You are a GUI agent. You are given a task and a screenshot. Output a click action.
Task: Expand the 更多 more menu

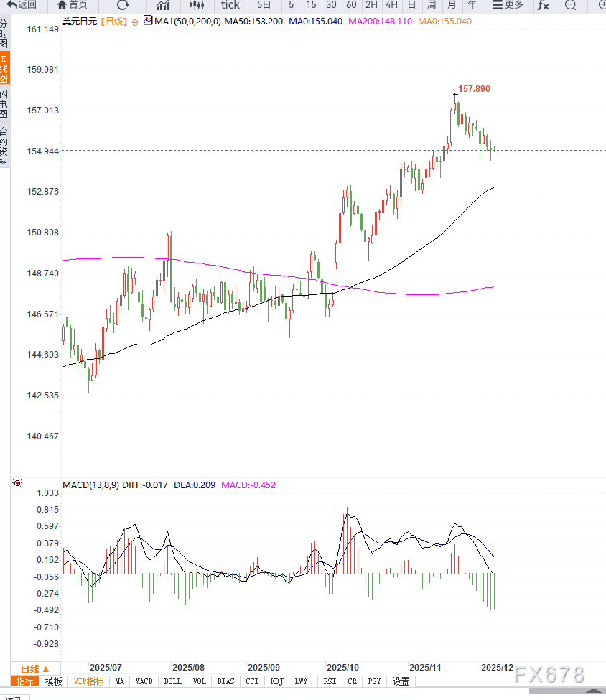point(508,5)
